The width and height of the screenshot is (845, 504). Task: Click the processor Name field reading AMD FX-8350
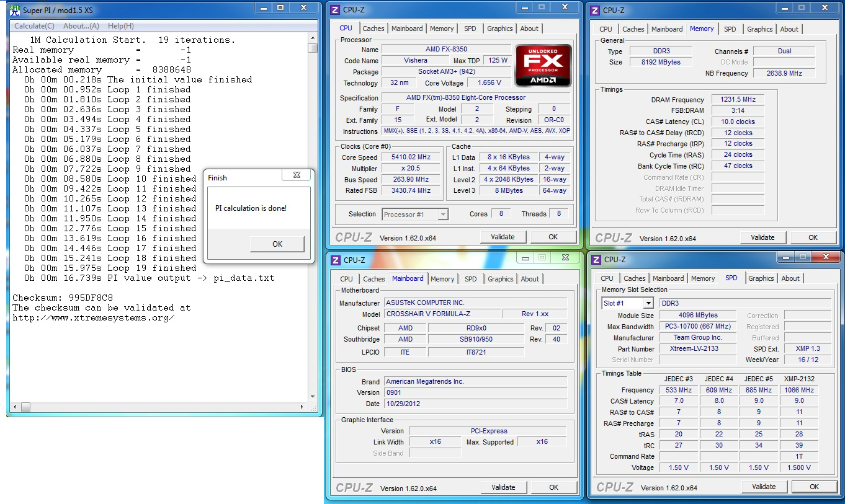[446, 50]
